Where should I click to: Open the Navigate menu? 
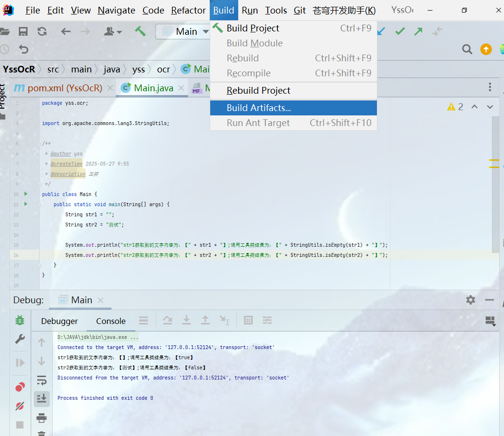click(x=116, y=10)
